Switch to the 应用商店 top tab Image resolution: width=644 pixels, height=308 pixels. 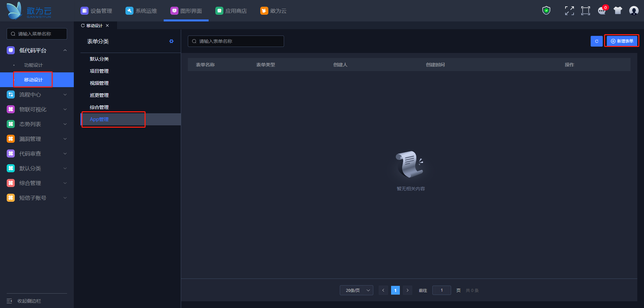tap(231, 11)
